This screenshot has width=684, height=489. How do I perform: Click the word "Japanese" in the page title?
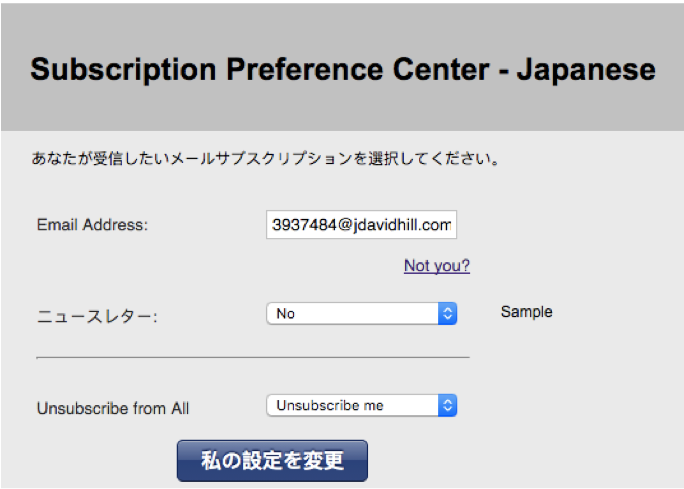pyautogui.click(x=586, y=70)
